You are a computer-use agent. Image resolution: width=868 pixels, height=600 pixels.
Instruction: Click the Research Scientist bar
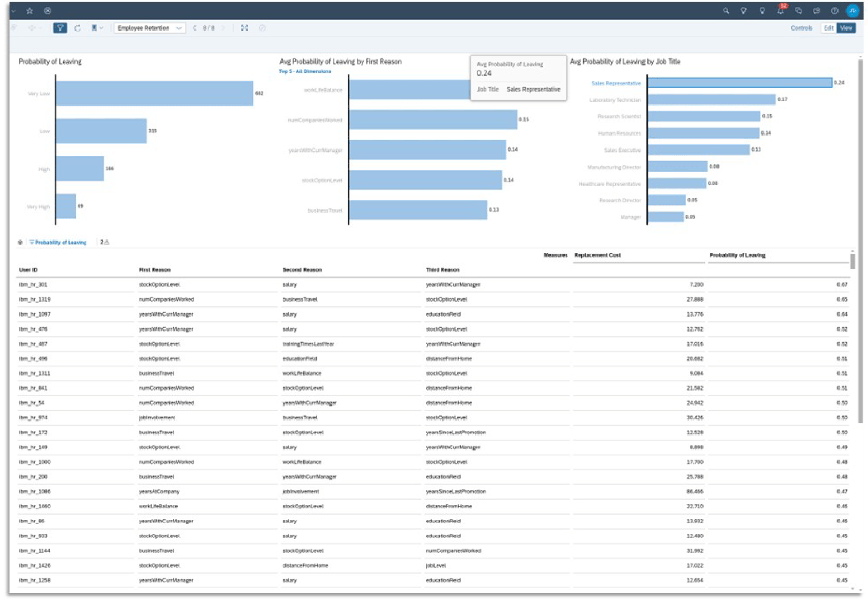coord(704,116)
